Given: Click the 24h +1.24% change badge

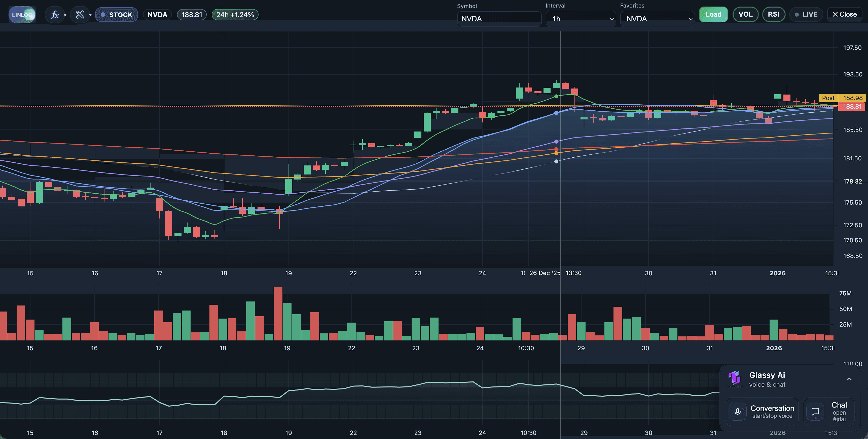Looking at the screenshot, I should 235,15.
